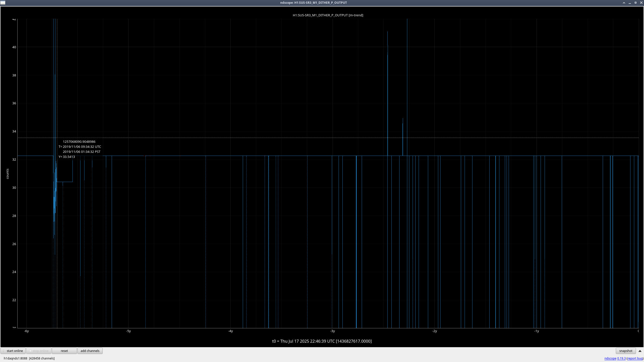Click the 36 y-axis tick label
Viewport: 644px width, 362px height.
(14, 103)
